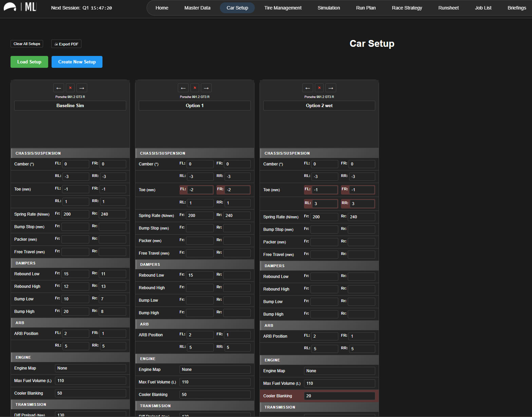Click Option 2 wet Toe RR field
This screenshot has width=532, height=417.
coord(362,204)
